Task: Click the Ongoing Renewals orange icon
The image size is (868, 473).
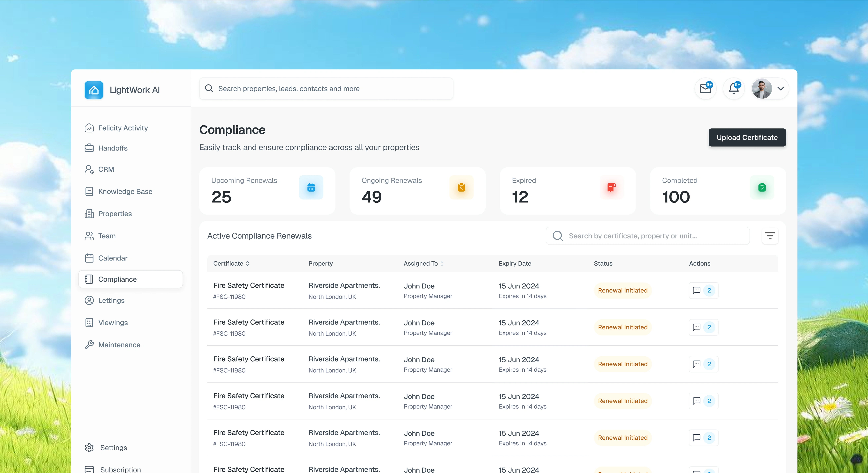Action: (461, 187)
